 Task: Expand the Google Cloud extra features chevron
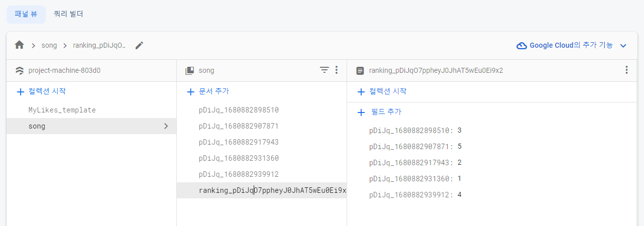click(623, 46)
